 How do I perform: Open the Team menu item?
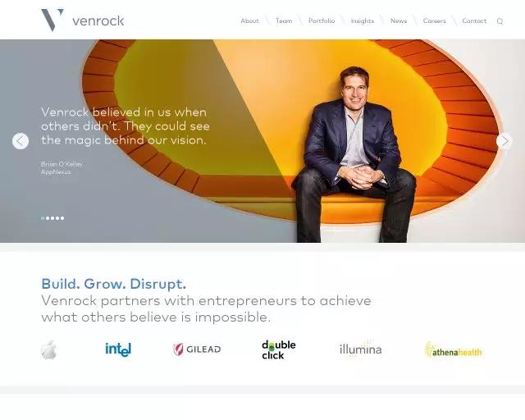(284, 21)
